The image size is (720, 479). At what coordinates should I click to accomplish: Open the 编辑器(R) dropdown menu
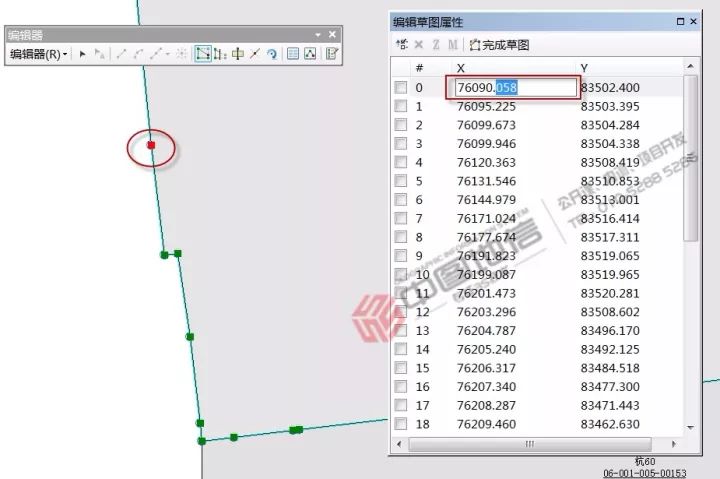pos(39,54)
